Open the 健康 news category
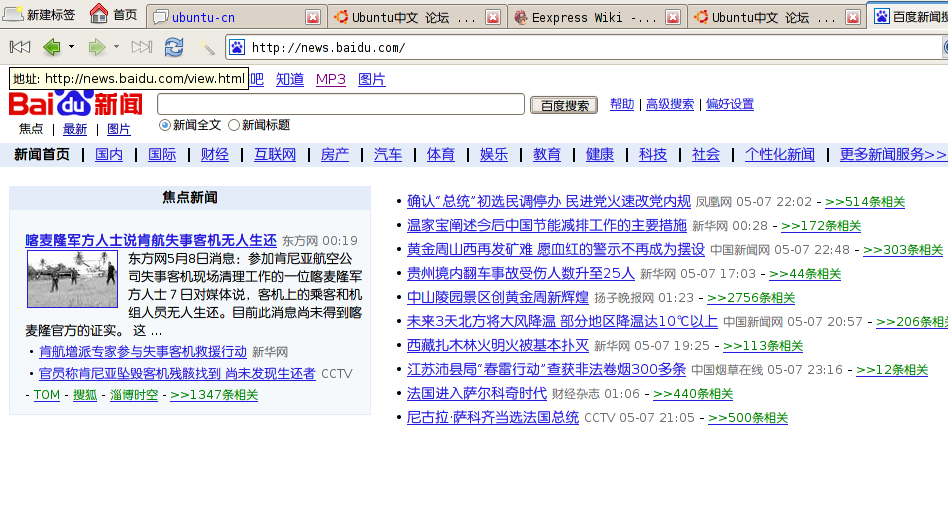This screenshot has width=948, height=508. point(600,155)
